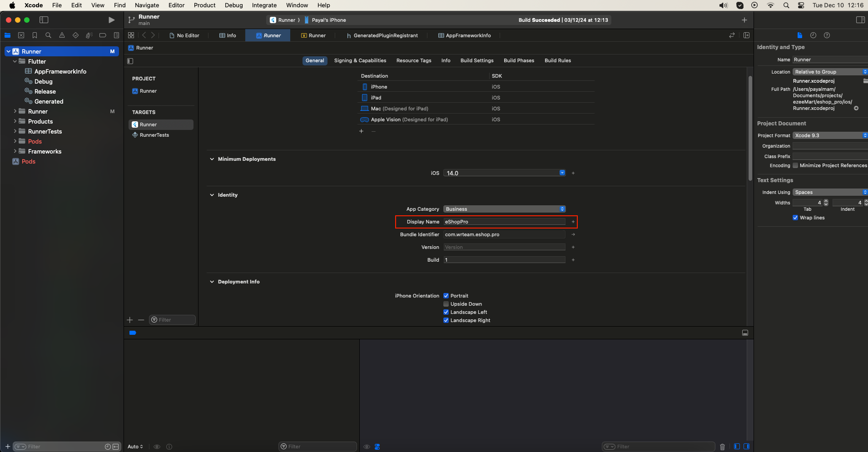
Task: Show the History inspector
Action: tap(813, 35)
